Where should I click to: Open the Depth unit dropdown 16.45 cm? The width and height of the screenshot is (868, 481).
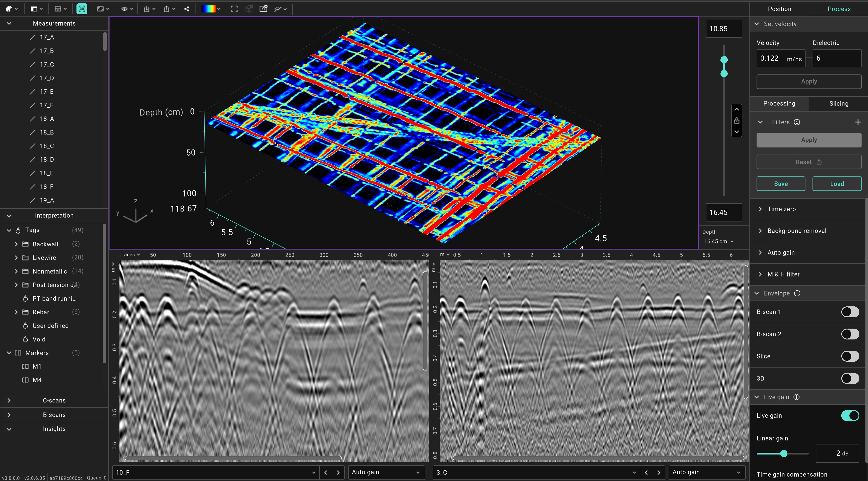click(719, 241)
